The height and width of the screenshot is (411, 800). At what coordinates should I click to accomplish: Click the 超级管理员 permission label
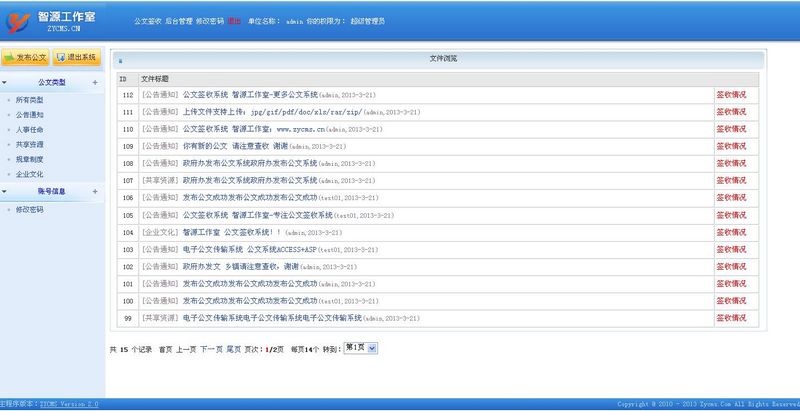tap(367, 21)
